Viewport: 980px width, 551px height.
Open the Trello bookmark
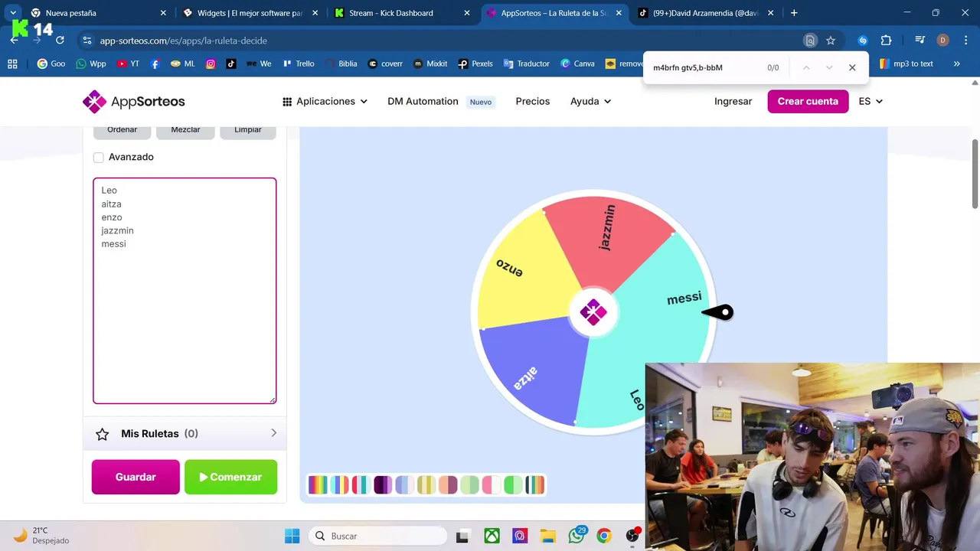pyautogui.click(x=299, y=64)
